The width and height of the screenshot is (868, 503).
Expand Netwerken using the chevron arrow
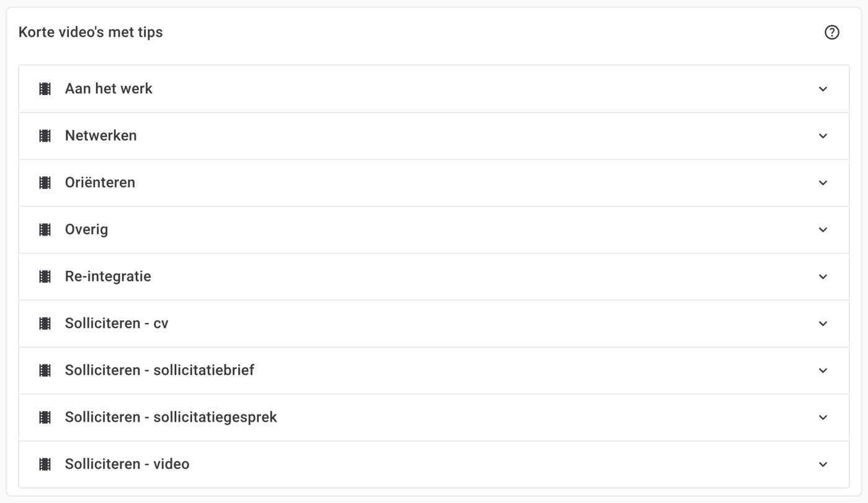823,136
